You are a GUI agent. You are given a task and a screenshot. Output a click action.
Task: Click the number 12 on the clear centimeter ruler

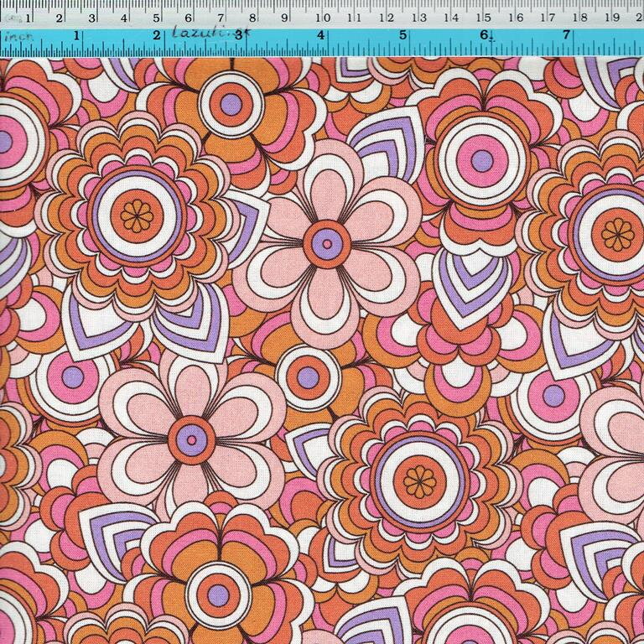coord(387,18)
